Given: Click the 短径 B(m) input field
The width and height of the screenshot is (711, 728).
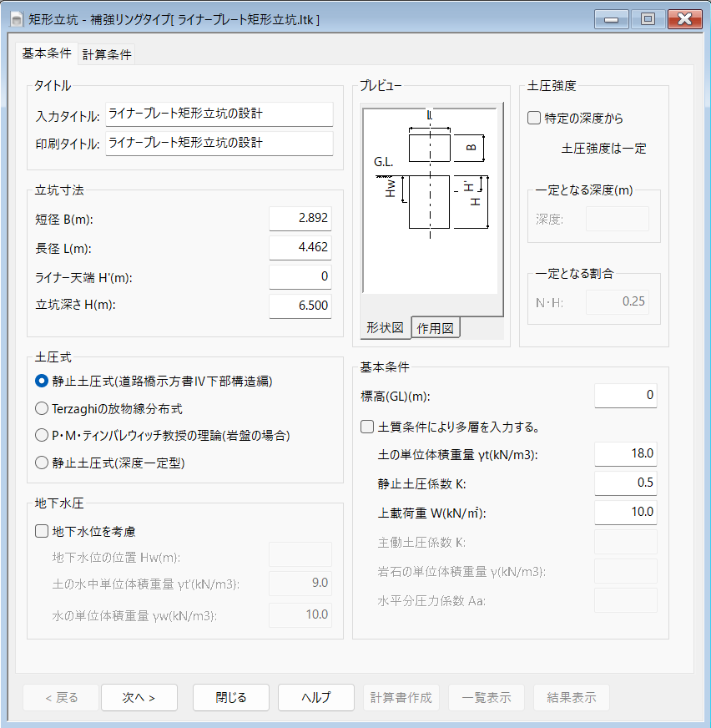Looking at the screenshot, I should tap(300, 218).
